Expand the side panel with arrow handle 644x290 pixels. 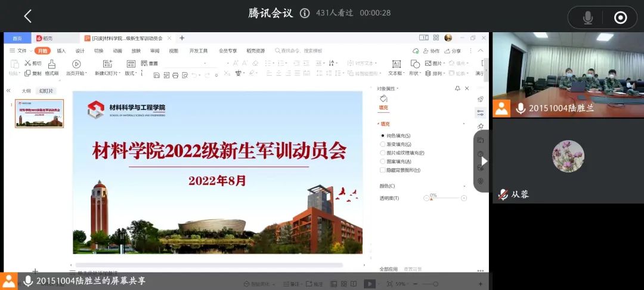484,161
